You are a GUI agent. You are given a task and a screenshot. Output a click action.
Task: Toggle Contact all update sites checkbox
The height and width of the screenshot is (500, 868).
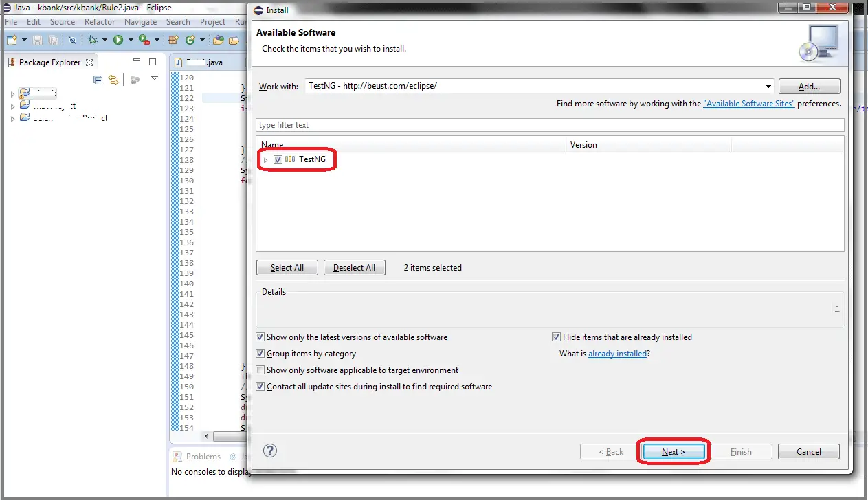tap(260, 387)
